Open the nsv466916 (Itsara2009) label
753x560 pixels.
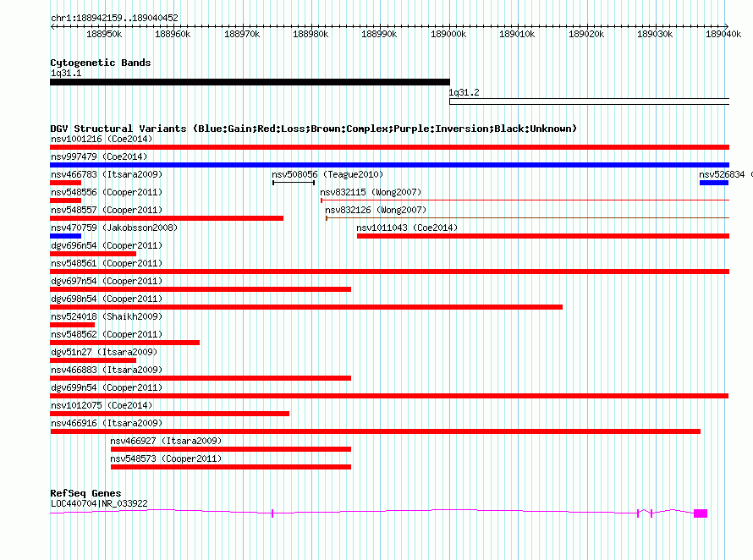point(107,424)
